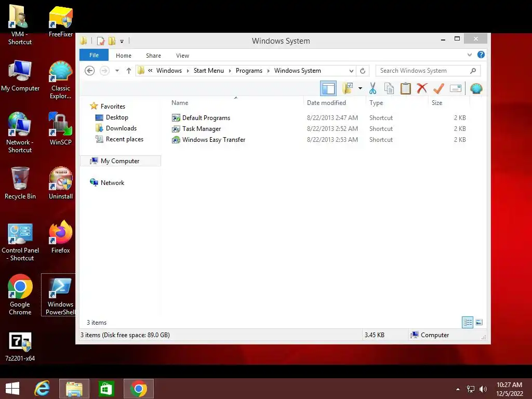Expand the arrow after Programs breadcrumb
The image size is (532, 399).
click(269, 71)
